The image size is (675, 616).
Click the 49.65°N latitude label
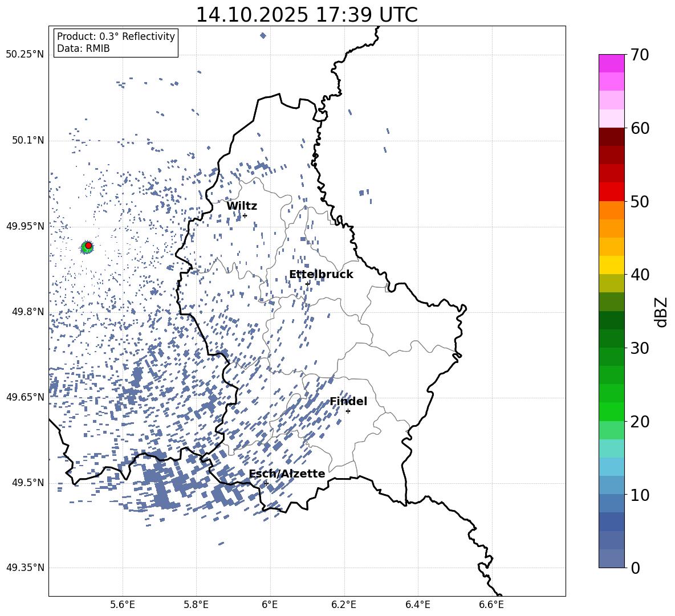click(x=25, y=397)
